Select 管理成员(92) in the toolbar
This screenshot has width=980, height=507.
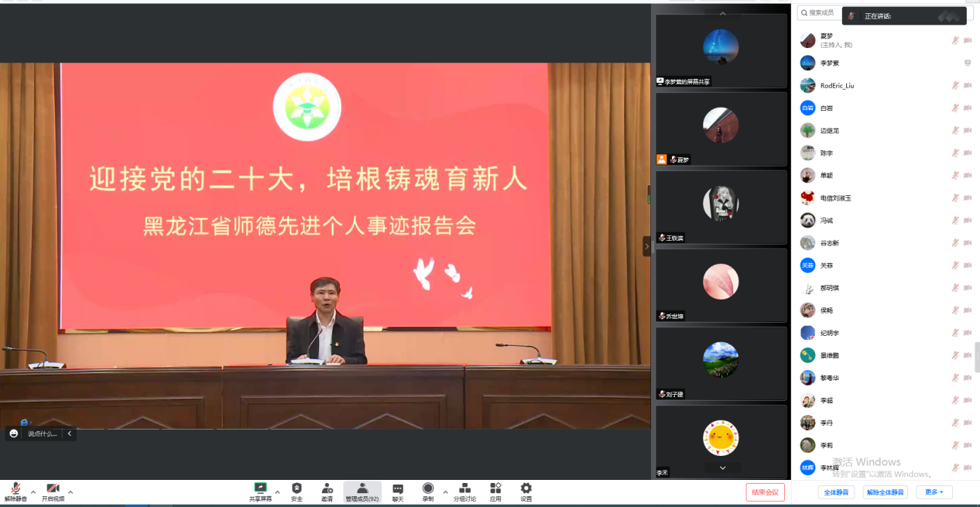(x=362, y=492)
